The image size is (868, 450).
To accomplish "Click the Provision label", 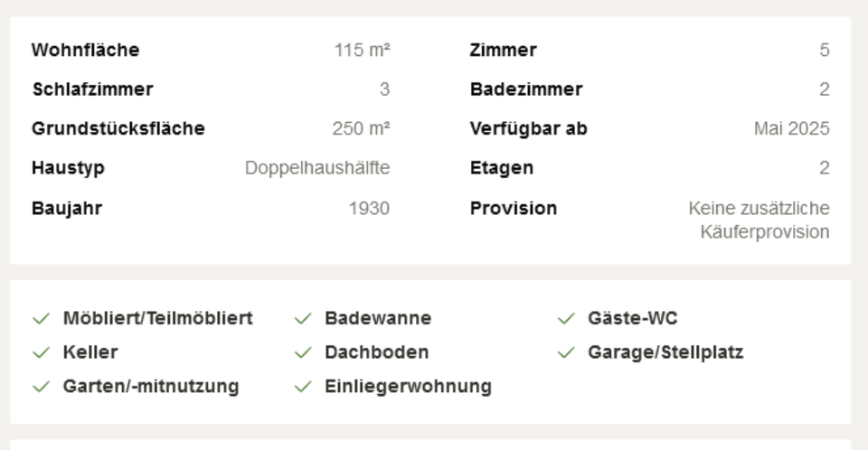I will tap(514, 208).
